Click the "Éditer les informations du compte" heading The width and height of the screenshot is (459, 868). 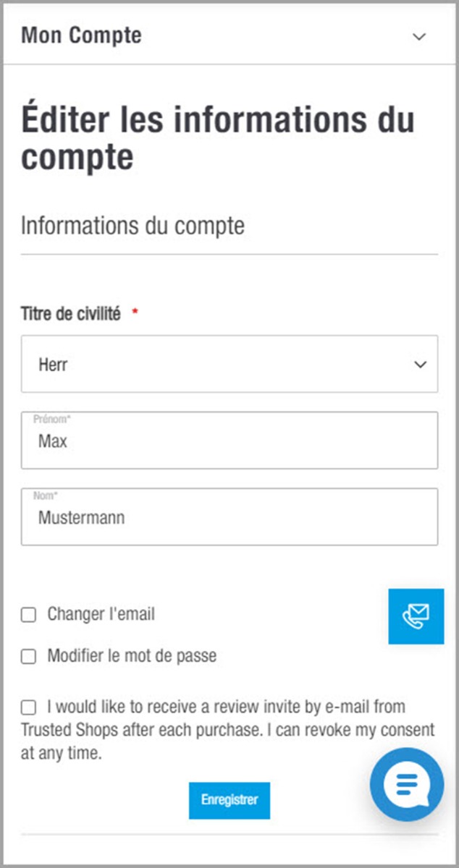(x=217, y=137)
